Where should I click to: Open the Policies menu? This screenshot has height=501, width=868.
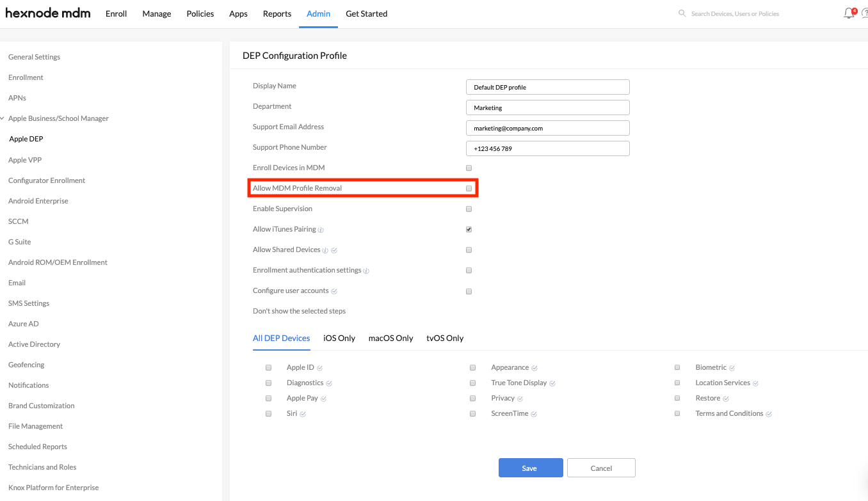coord(200,13)
